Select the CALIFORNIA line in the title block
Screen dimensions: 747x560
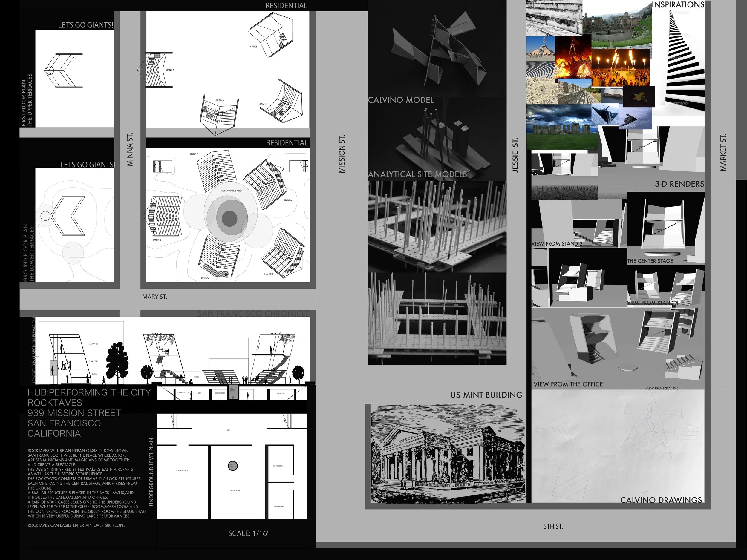(x=54, y=433)
